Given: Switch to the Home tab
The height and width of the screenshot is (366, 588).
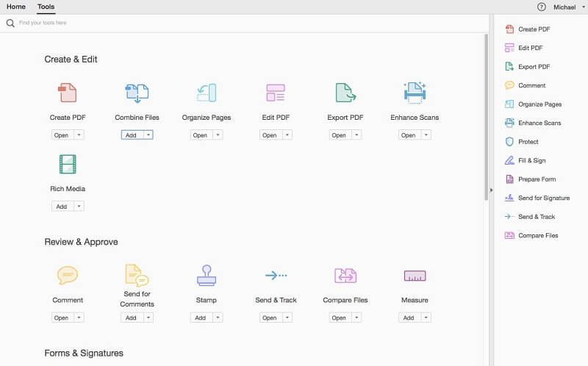Looking at the screenshot, I should [16, 7].
